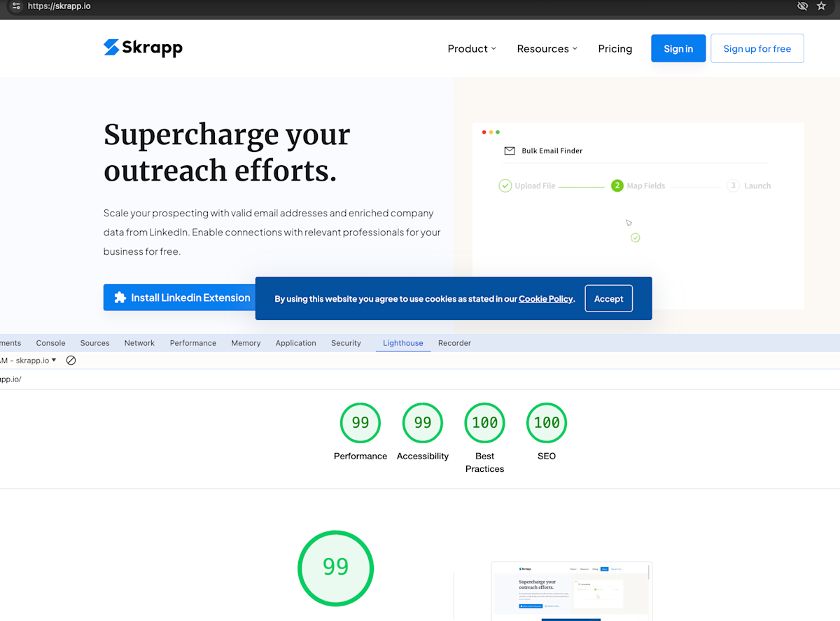
Task: Click the Map Fields step label
Action: click(x=646, y=186)
